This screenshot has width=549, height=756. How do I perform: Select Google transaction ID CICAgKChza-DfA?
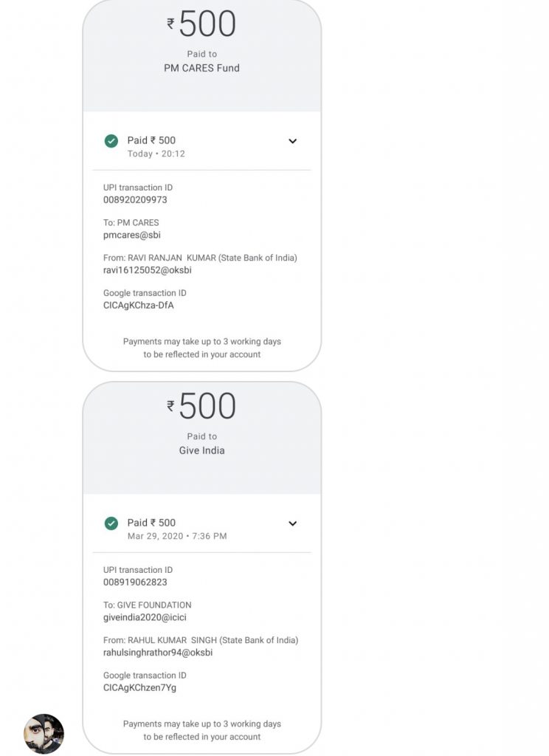(x=138, y=305)
